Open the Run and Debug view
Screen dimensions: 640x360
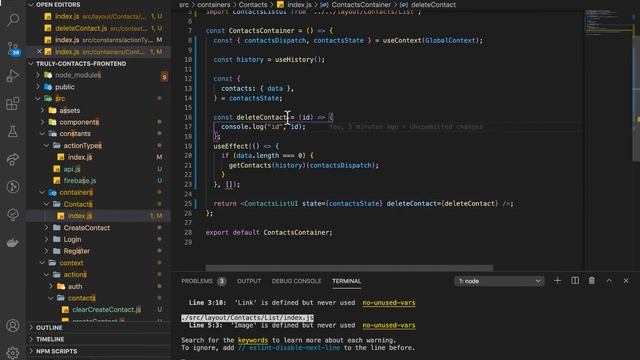[13, 76]
